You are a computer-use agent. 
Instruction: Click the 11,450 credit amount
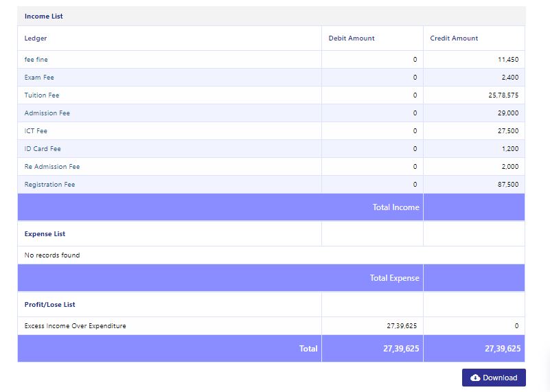508,60
